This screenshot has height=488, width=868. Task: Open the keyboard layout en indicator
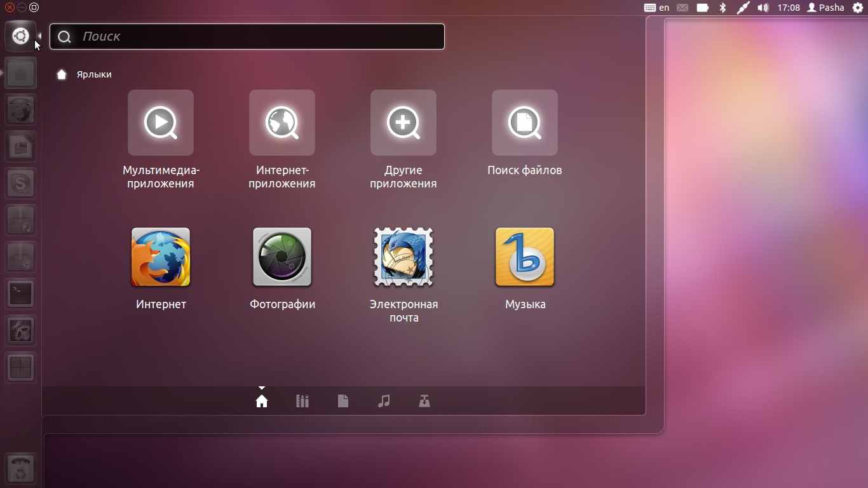[x=657, y=8]
